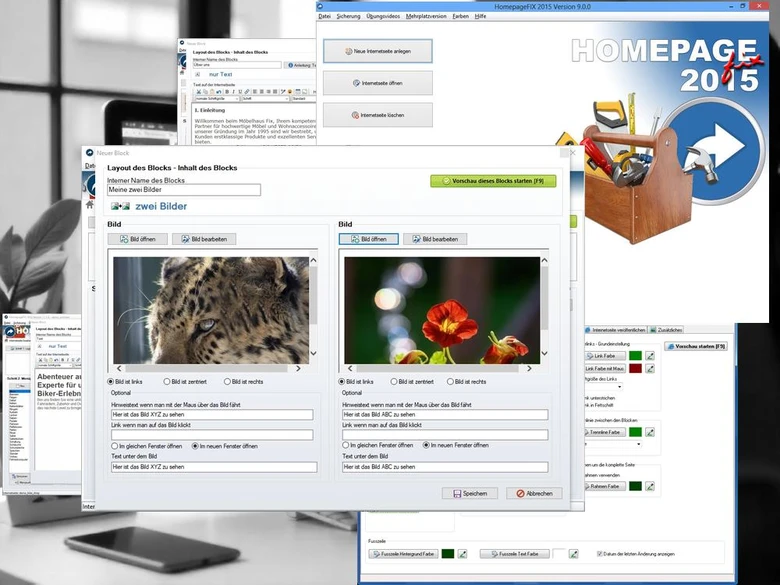Screen dimensions: 780x585
Task: Click Vorschau starten [F9] in background window
Action: pos(696,346)
